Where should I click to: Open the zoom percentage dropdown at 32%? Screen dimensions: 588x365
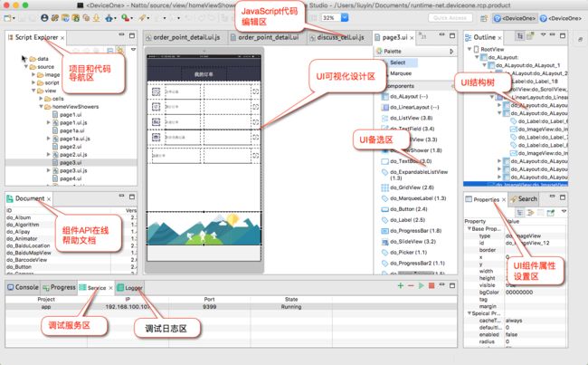coord(345,17)
